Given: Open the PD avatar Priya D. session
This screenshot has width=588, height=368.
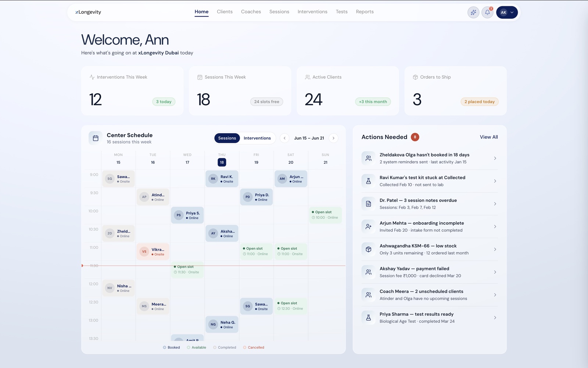Looking at the screenshot, I should click(x=257, y=197).
